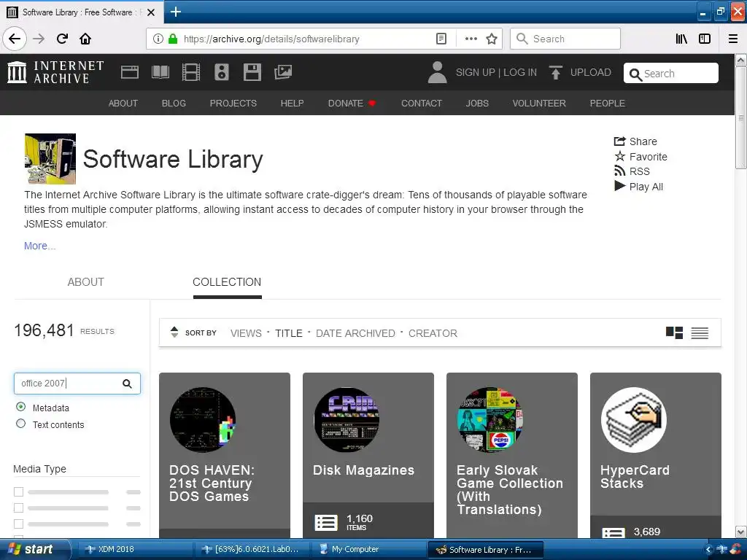Screen dimensions: 747x560
Task: Click the Internet Archive header Search field
Action: [x=671, y=74]
